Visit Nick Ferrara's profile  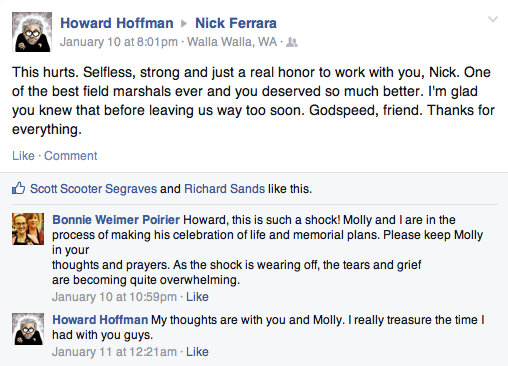click(236, 23)
